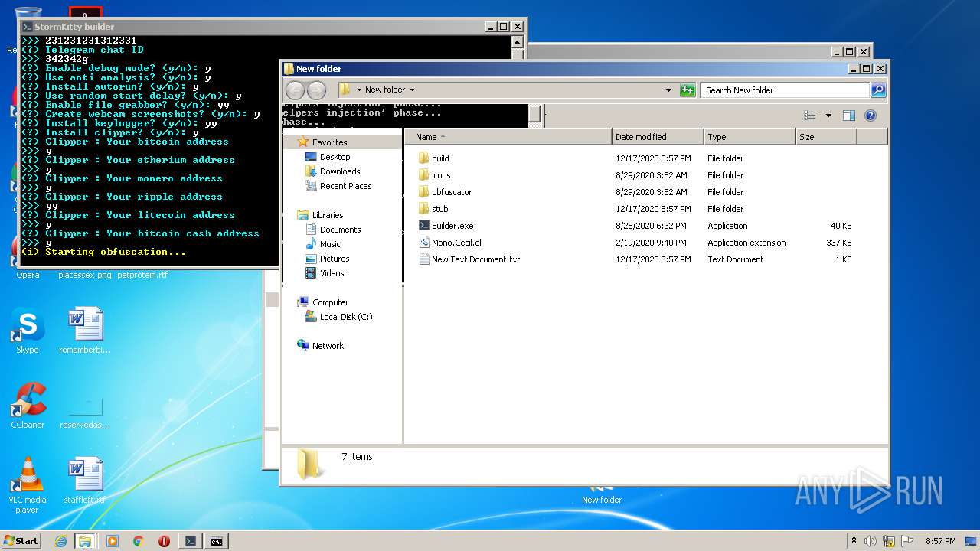Click the Explorer Forward navigation arrow
The width and height of the screenshot is (980, 551).
[316, 90]
